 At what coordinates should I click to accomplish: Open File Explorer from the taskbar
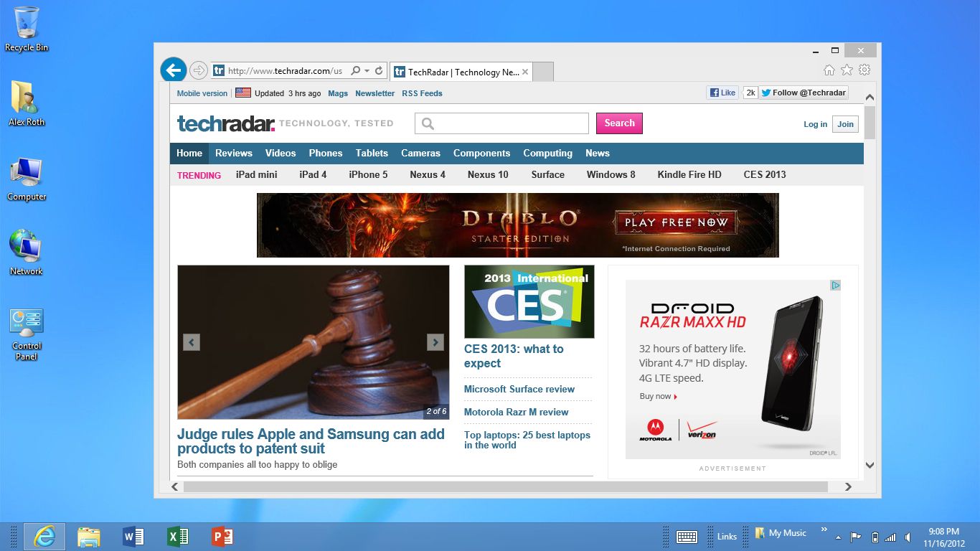[x=89, y=536]
